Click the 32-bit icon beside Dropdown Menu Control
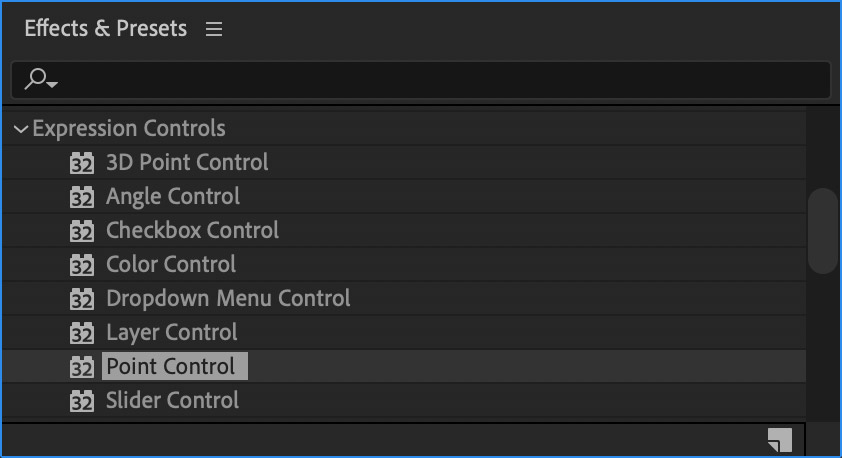The image size is (842, 458). (x=82, y=299)
